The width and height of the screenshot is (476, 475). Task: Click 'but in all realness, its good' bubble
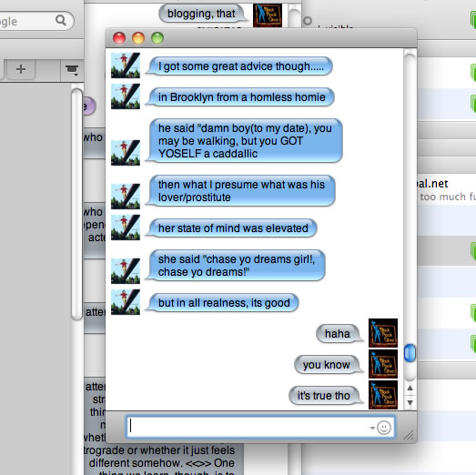pos(222,303)
